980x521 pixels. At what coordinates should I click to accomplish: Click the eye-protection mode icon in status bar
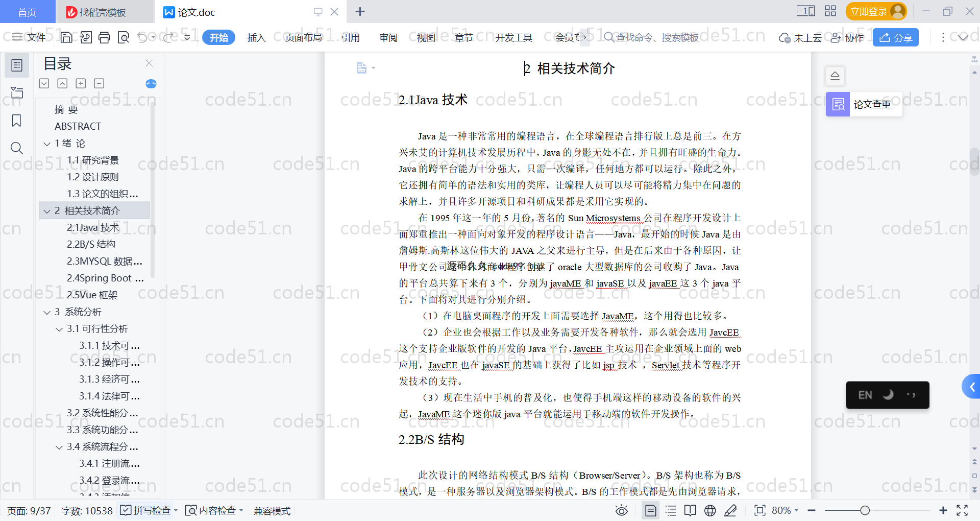coord(622,510)
